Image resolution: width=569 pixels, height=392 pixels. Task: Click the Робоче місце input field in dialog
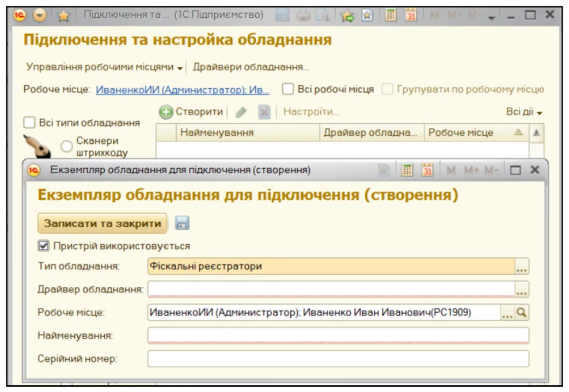324,313
